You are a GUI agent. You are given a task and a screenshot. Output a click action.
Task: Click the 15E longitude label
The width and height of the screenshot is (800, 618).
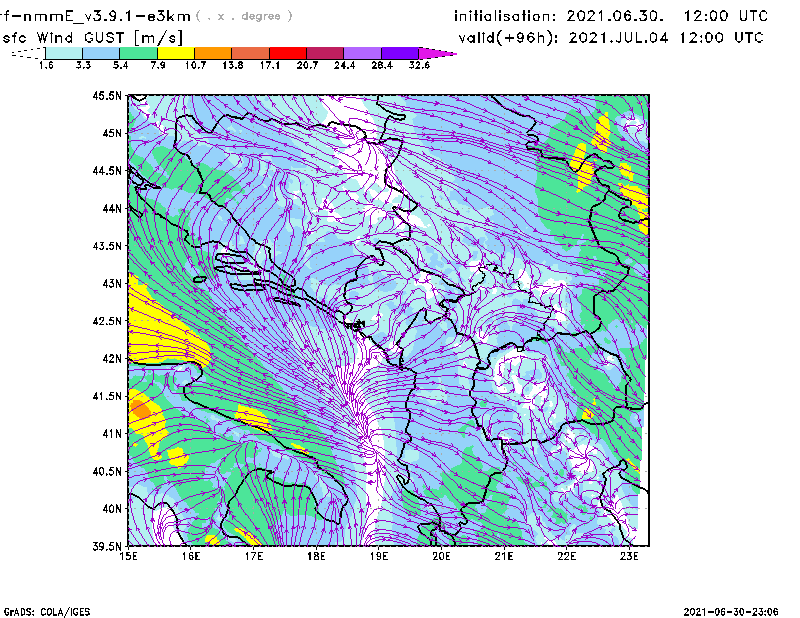point(128,556)
